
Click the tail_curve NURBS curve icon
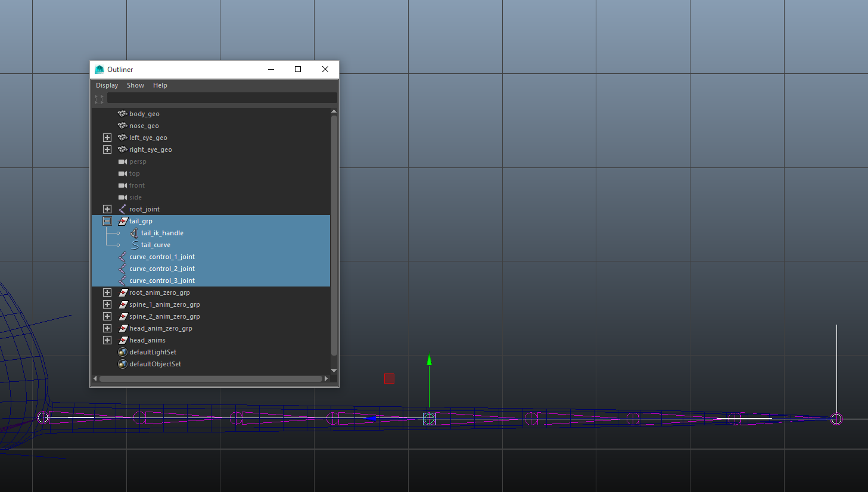(x=135, y=245)
